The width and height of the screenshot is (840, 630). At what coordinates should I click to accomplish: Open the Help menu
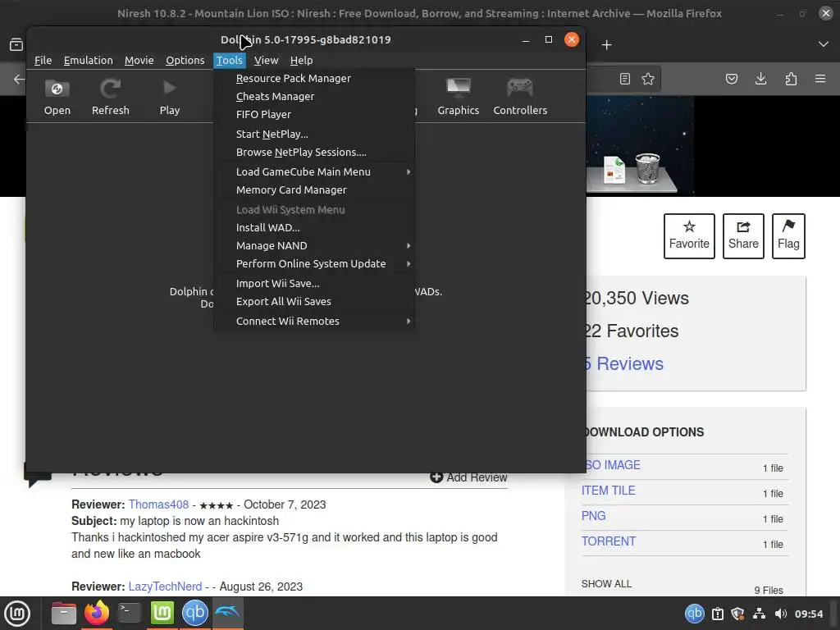(x=301, y=61)
